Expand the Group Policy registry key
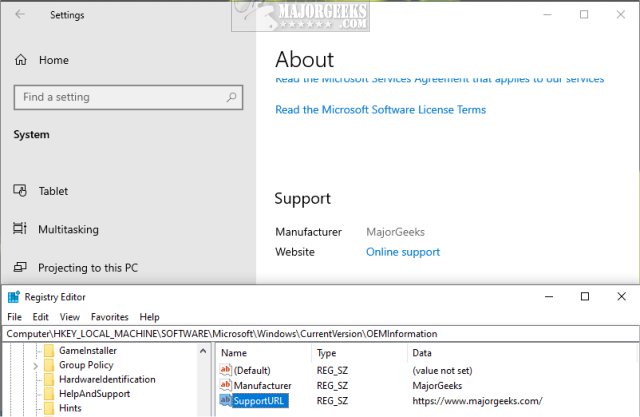The height and width of the screenshot is (417, 640). coord(36,366)
